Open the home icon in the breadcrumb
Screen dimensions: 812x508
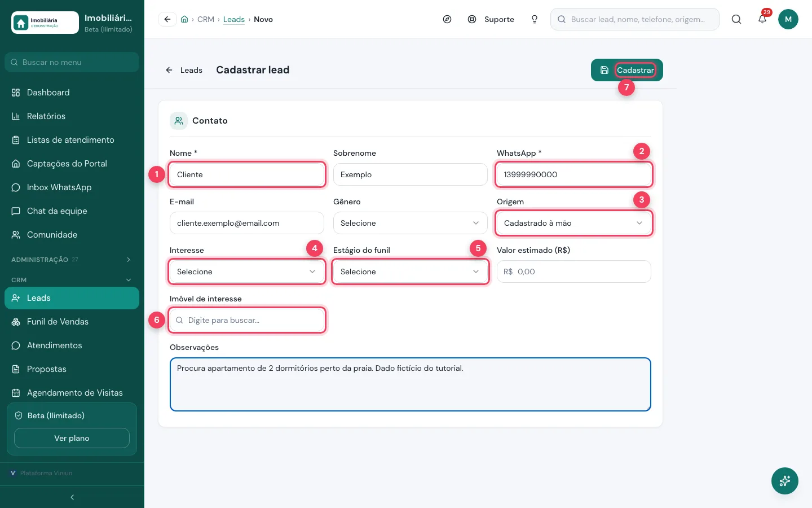coord(184,19)
